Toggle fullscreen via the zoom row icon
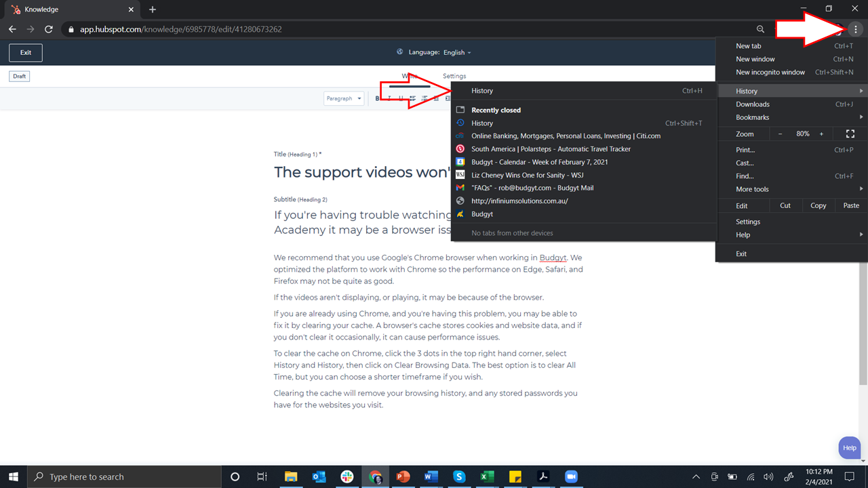 click(x=850, y=134)
